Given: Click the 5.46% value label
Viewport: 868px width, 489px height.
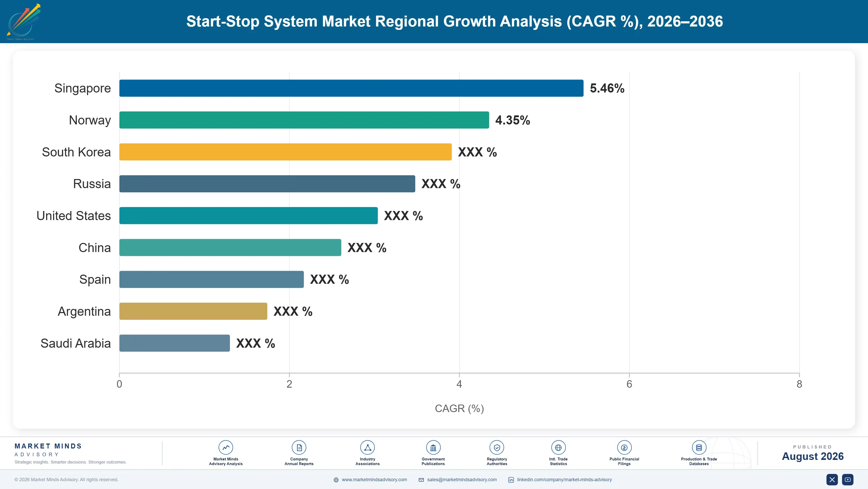Looking at the screenshot, I should (x=607, y=88).
